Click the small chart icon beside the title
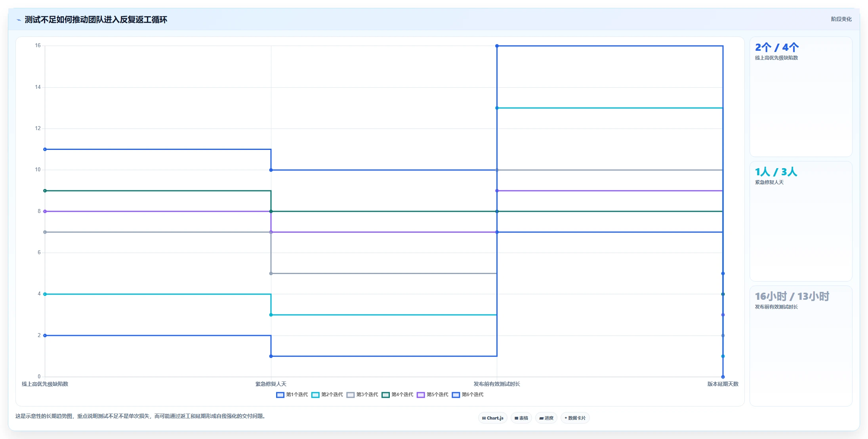The width and height of the screenshot is (868, 439). (19, 20)
